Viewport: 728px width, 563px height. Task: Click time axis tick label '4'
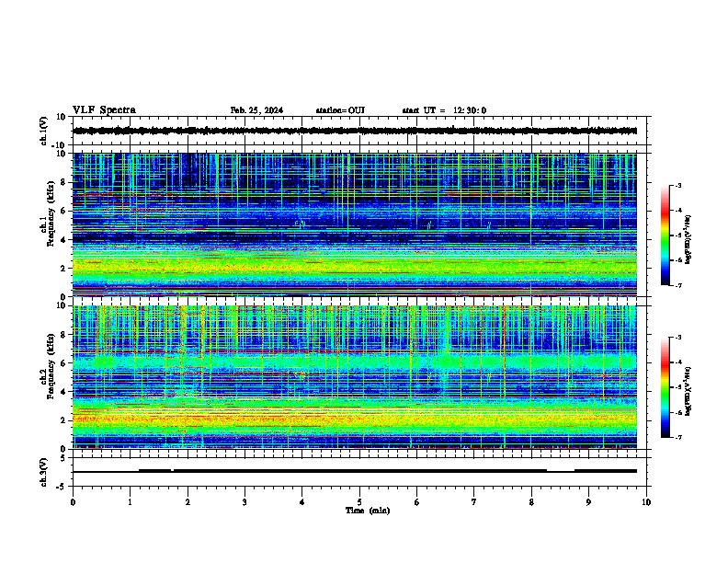[302, 502]
